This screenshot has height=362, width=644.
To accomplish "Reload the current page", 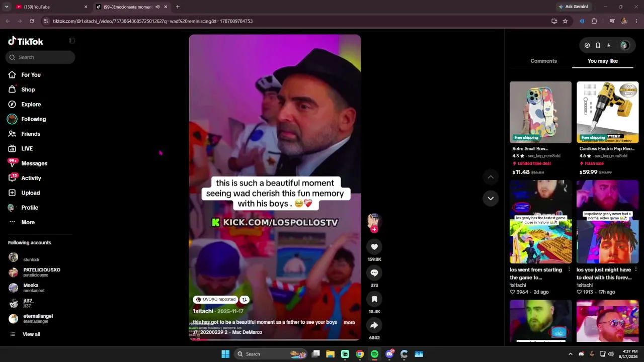I will pyautogui.click(x=32, y=21).
